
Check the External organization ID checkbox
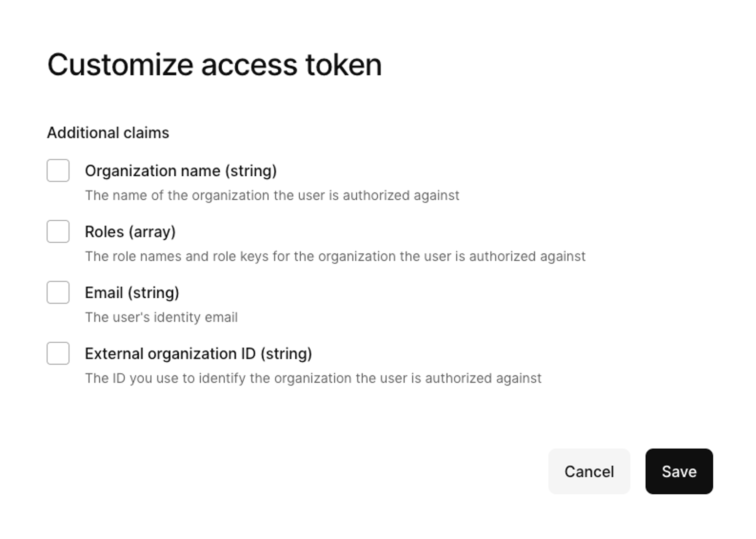pos(58,354)
